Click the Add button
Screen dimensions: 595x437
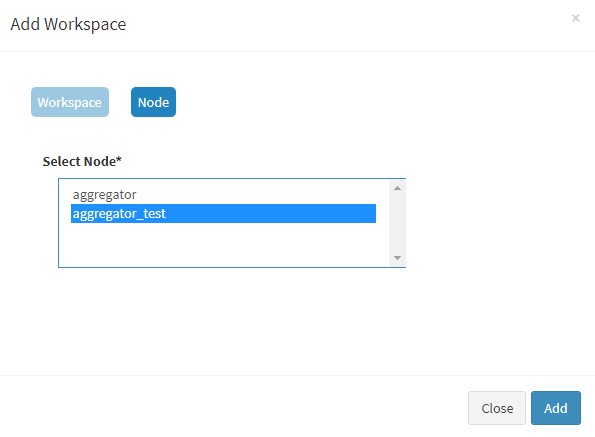pyautogui.click(x=556, y=408)
